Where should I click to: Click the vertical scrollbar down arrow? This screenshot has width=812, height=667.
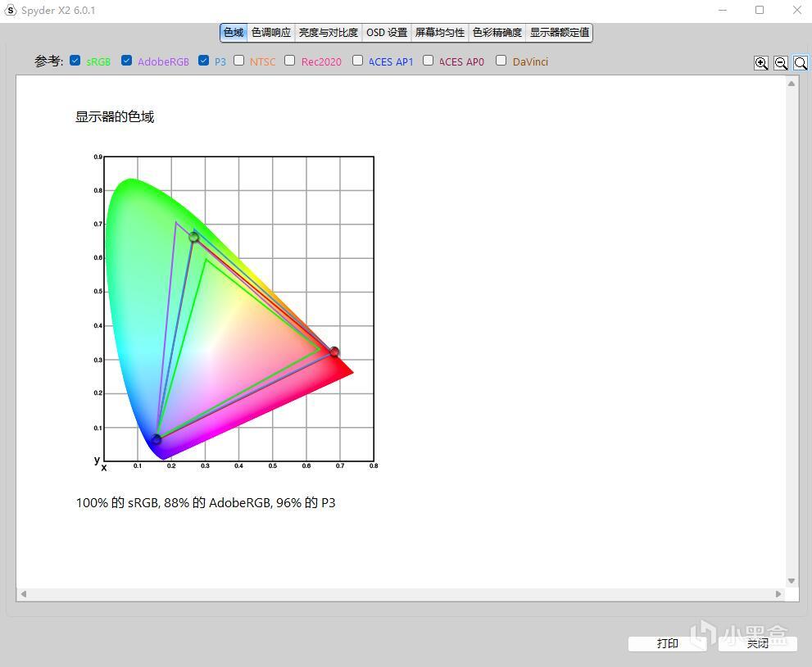(x=792, y=581)
